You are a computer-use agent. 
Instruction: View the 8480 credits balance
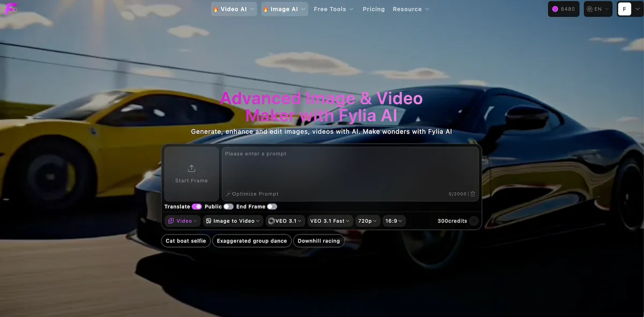point(564,9)
